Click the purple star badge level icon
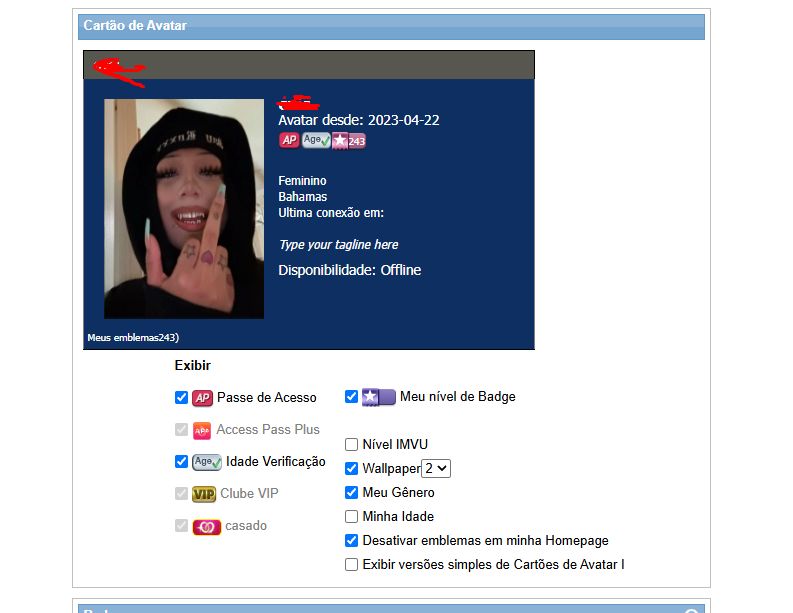The width and height of the screenshot is (793, 613). tap(379, 397)
